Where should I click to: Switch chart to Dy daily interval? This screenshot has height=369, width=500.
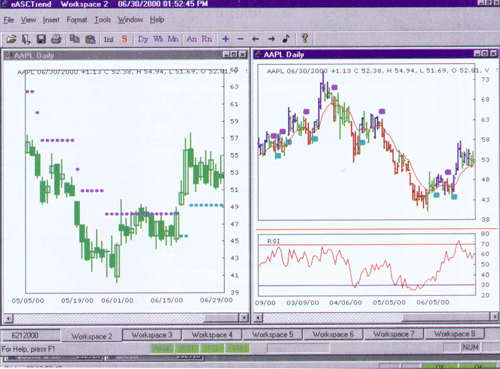[x=143, y=39]
